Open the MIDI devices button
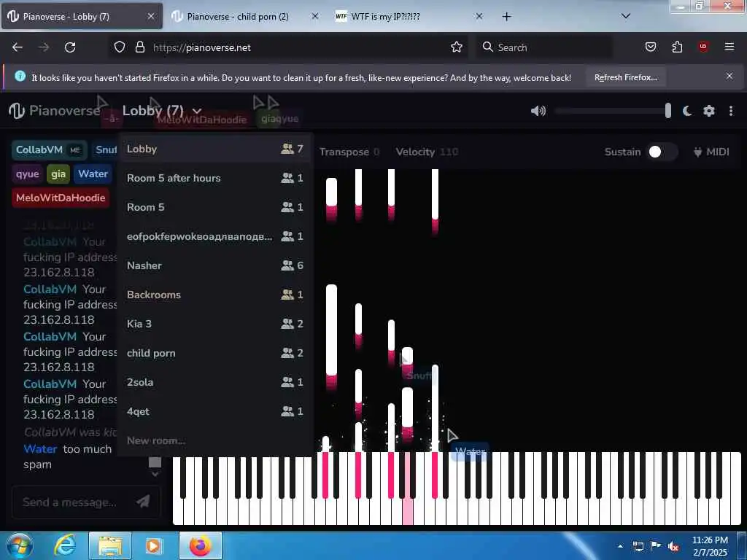Screen dimensions: 747x560 tap(711, 152)
